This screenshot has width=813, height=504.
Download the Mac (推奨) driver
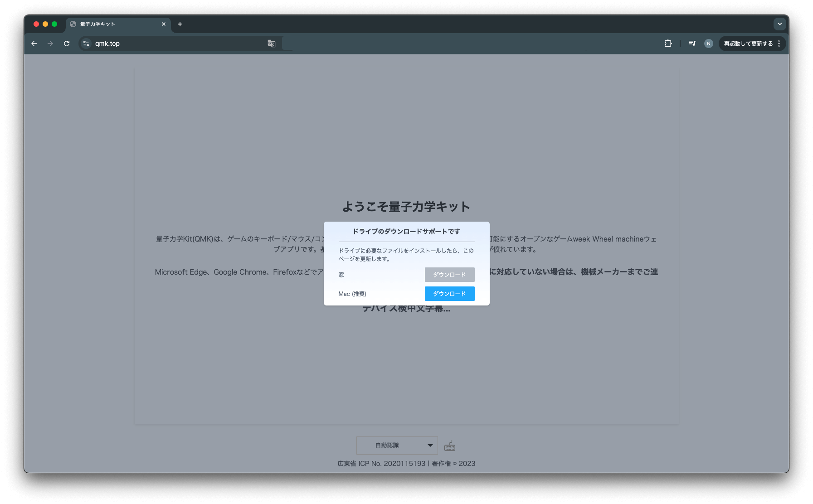pyautogui.click(x=449, y=294)
